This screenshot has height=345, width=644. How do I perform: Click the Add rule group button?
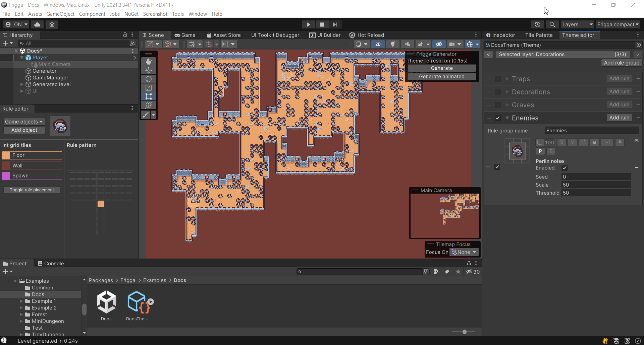[622, 63]
